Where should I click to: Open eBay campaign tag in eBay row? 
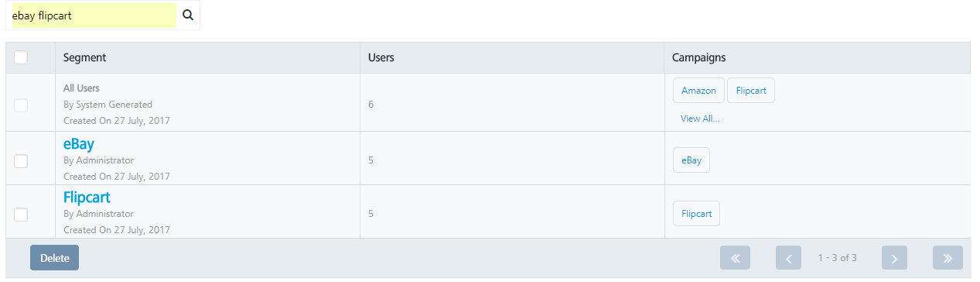(691, 160)
